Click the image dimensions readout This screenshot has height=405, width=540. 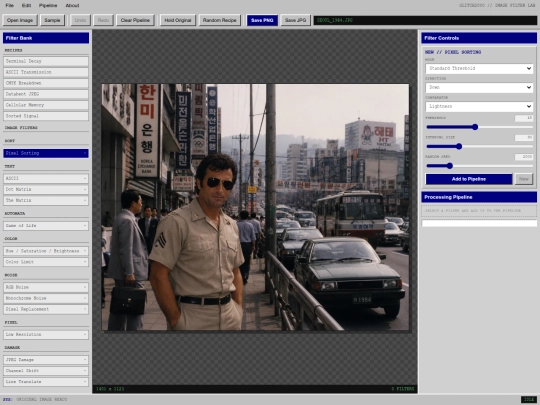110,389
